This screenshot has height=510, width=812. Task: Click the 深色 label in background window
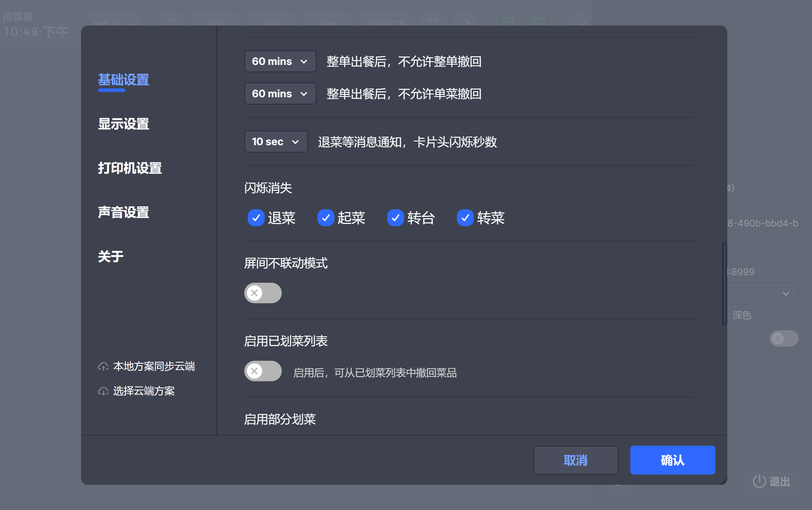742,315
